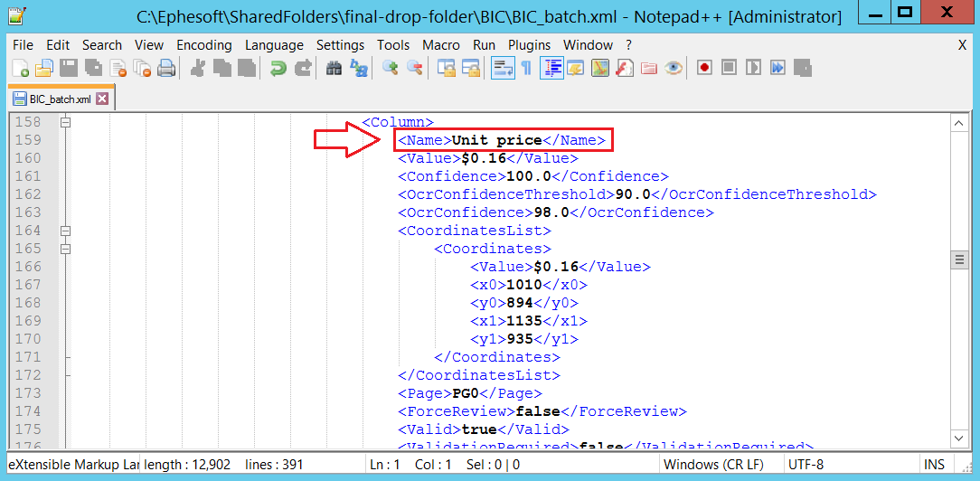
Task: Open the ? help menu
Action: [x=628, y=45]
